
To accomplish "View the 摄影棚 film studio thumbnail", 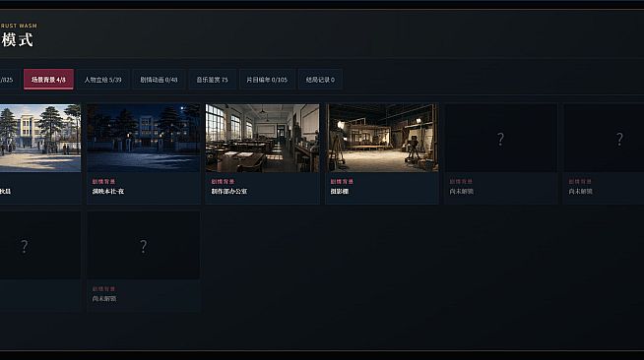I will pyautogui.click(x=381, y=138).
